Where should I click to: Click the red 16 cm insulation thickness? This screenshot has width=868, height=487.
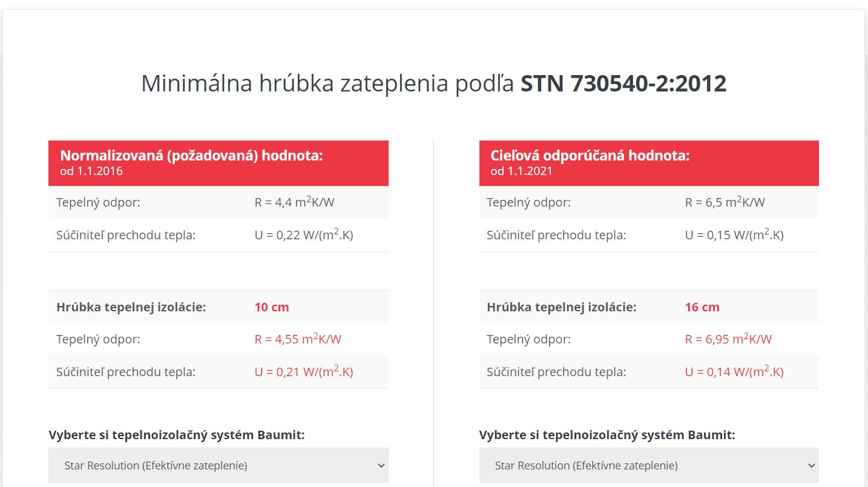click(702, 307)
